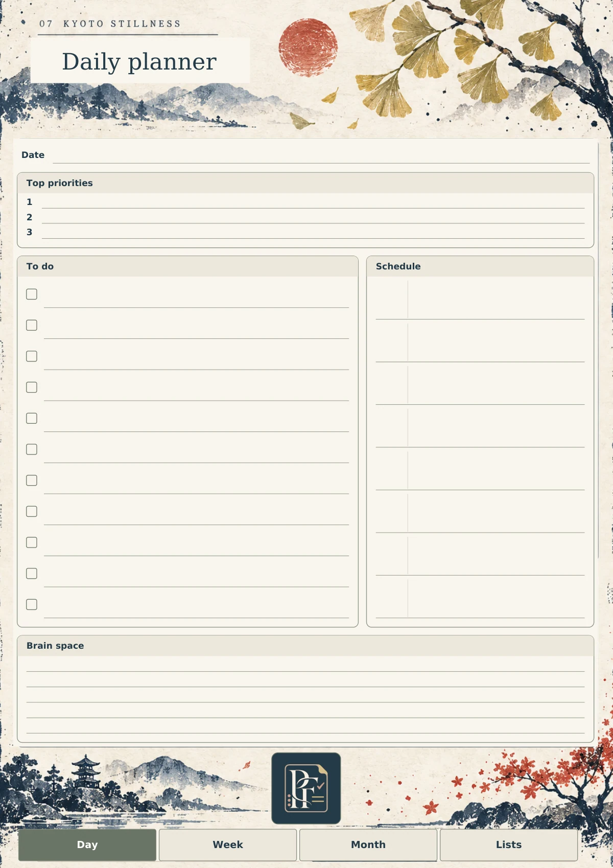The image size is (613, 868).
Task: Open the Lists tab
Action: click(509, 845)
